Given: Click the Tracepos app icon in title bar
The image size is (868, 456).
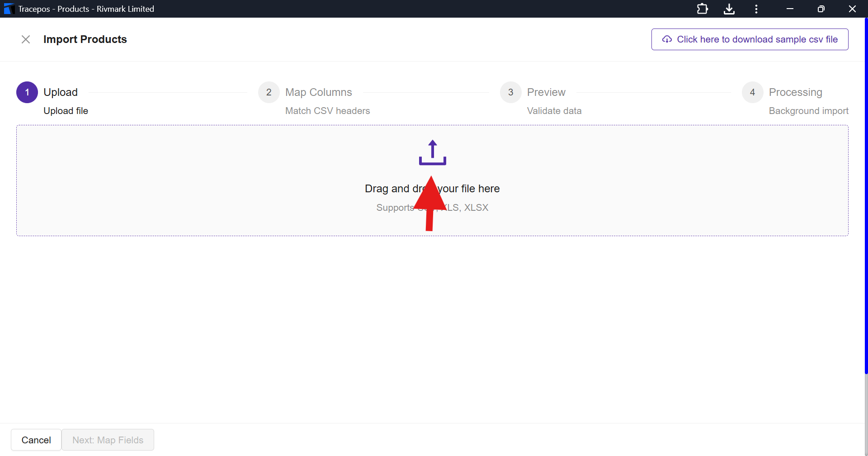Looking at the screenshot, I should [x=9, y=9].
